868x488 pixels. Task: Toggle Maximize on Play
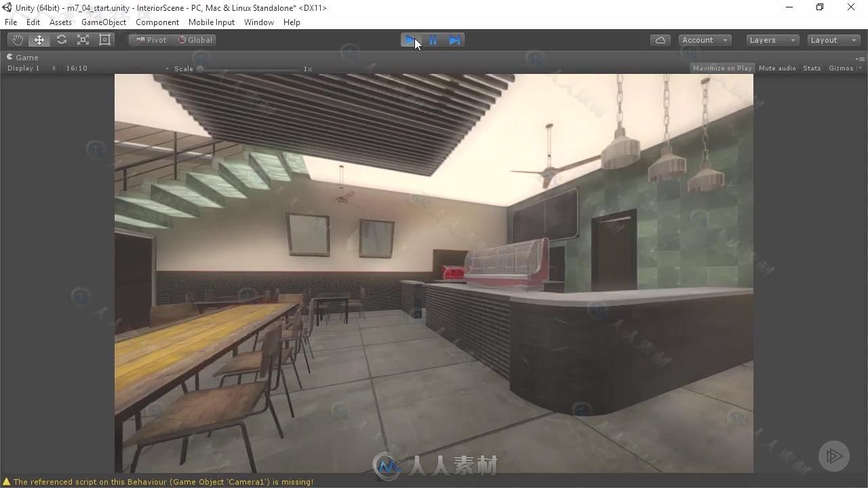[722, 68]
